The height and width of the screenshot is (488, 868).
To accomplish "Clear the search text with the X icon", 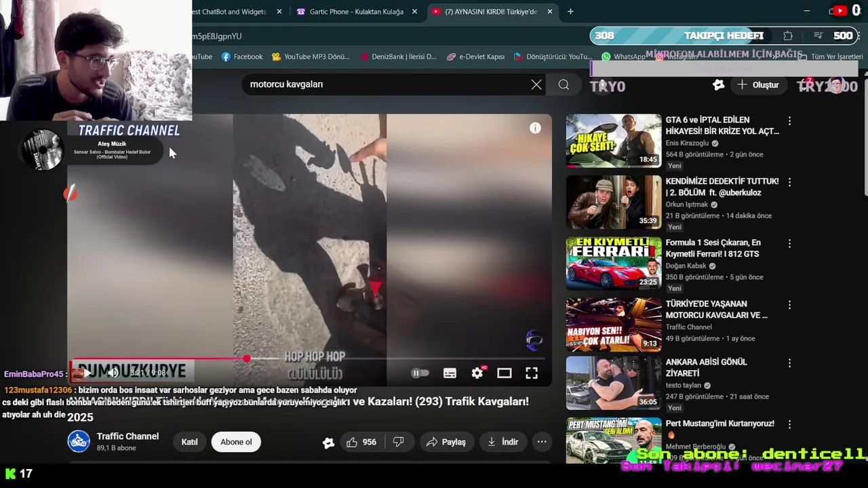I will tap(536, 84).
